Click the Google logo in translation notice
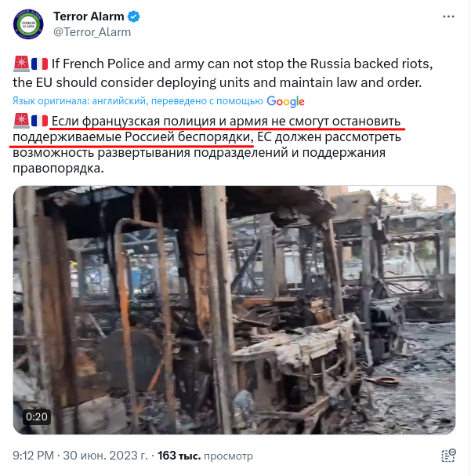 pos(285,101)
